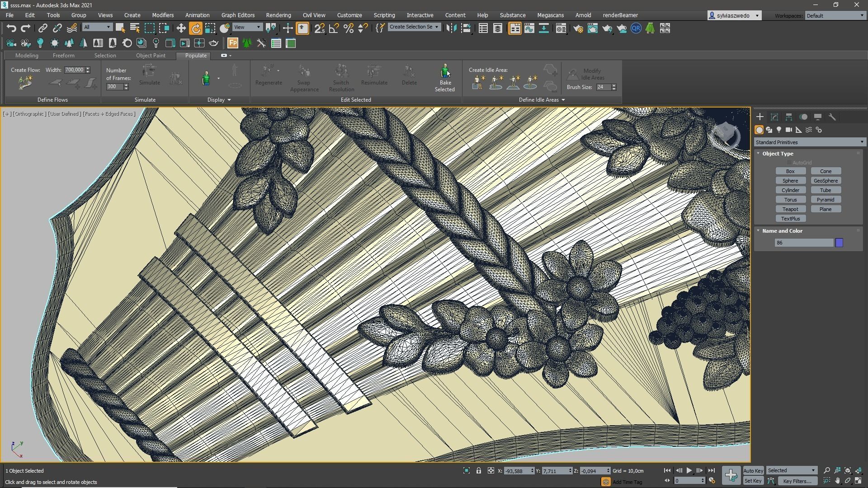
Task: Click the Mirror tool icon
Action: 451,28
